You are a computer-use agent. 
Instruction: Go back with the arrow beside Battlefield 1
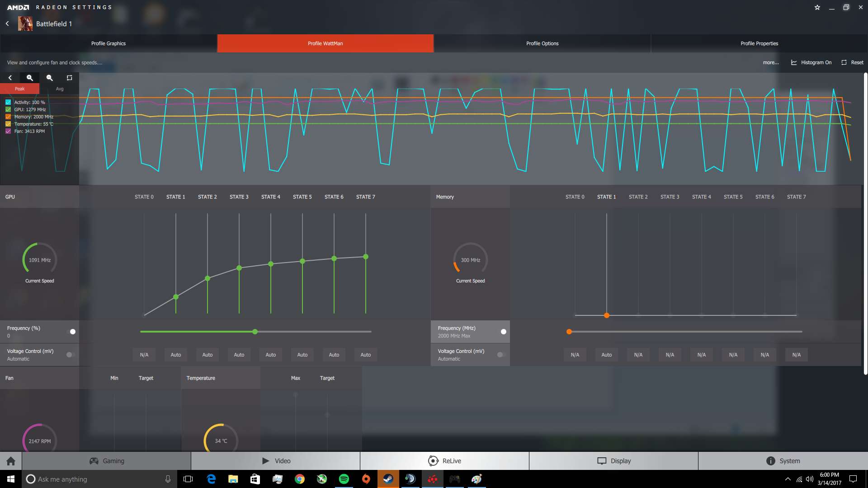(x=7, y=23)
